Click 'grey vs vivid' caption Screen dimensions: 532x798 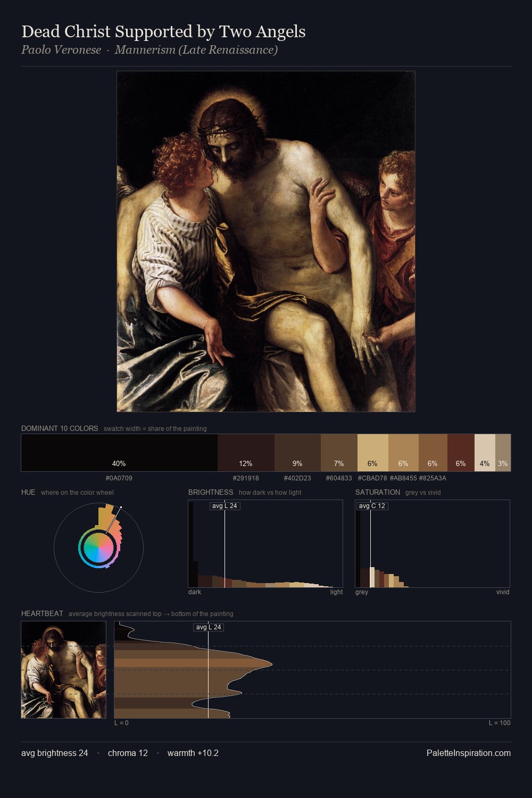tap(423, 493)
